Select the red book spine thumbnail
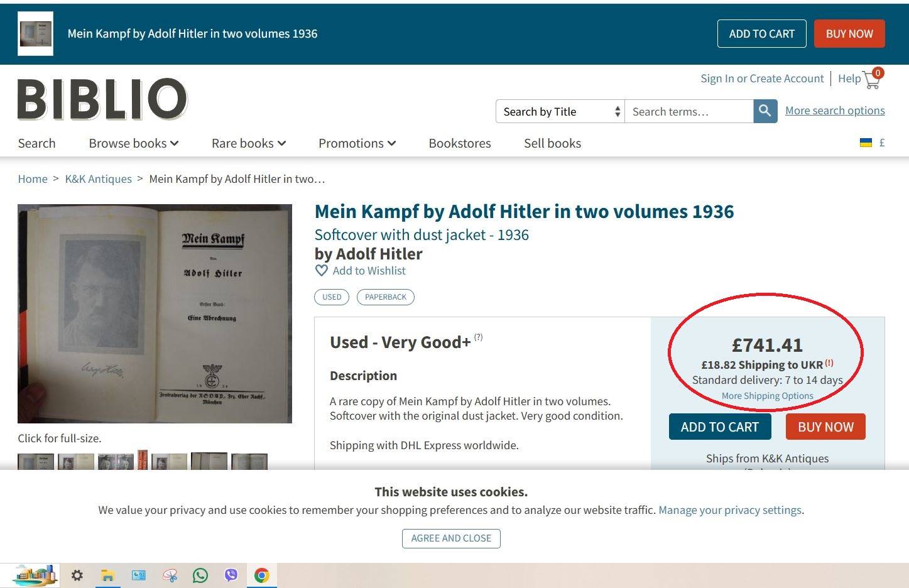This screenshot has width=909, height=588. tap(143, 460)
